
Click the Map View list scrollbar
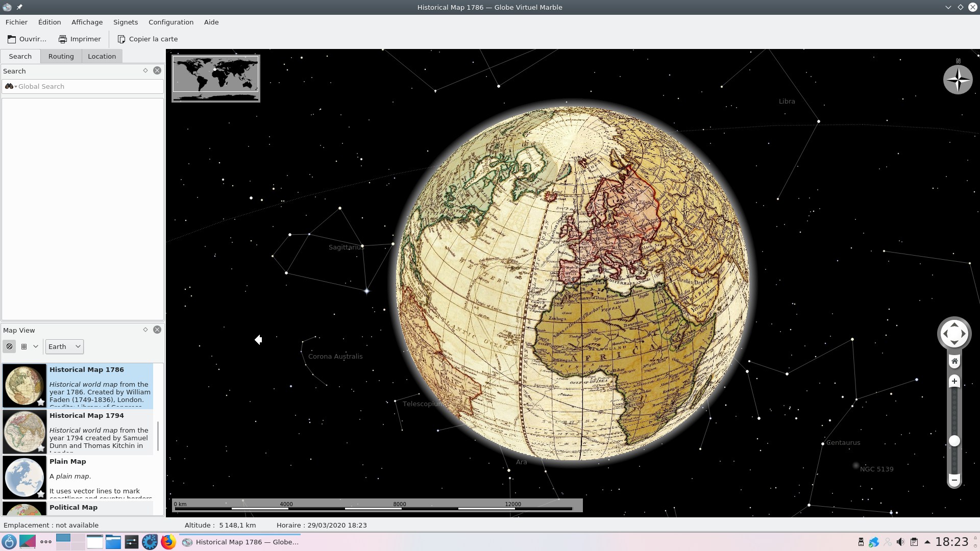point(158,437)
